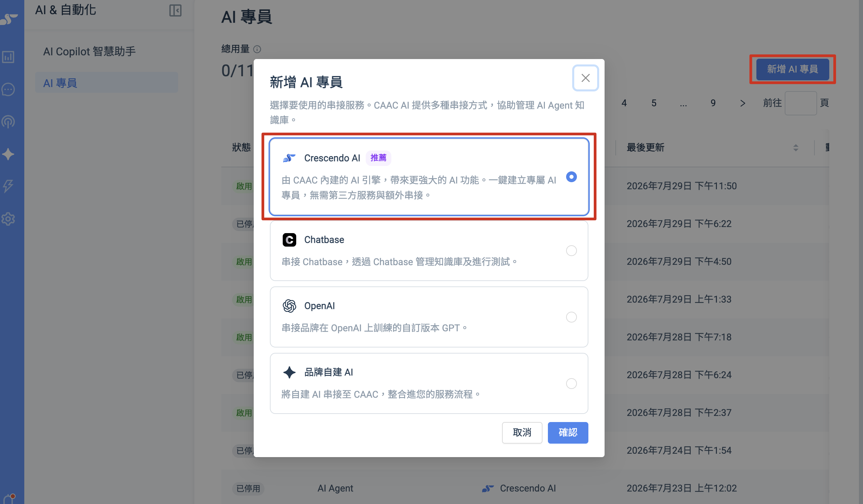Screen dimensions: 863x504
Task: Go to page 5
Action: (x=654, y=103)
